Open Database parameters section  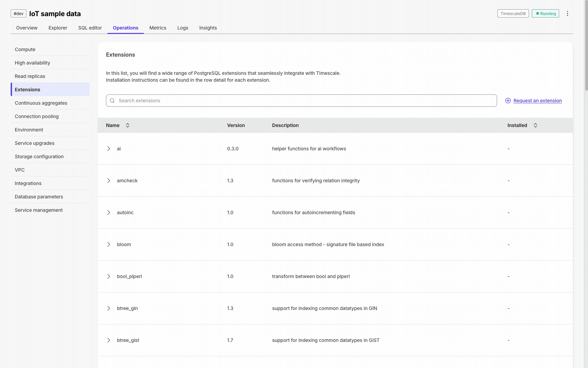pyautogui.click(x=50, y=197)
